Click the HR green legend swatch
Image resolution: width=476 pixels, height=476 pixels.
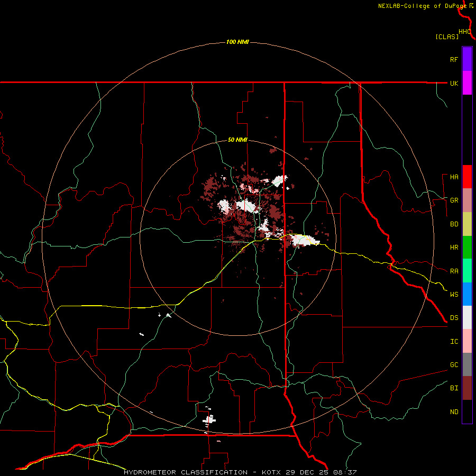[x=467, y=248]
